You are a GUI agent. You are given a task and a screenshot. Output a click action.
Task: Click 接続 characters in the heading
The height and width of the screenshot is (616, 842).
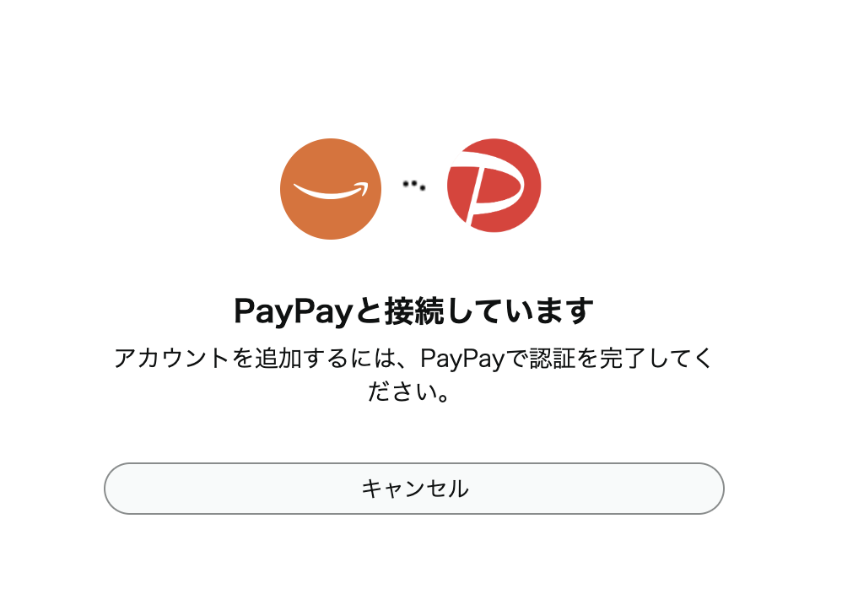coord(414,311)
